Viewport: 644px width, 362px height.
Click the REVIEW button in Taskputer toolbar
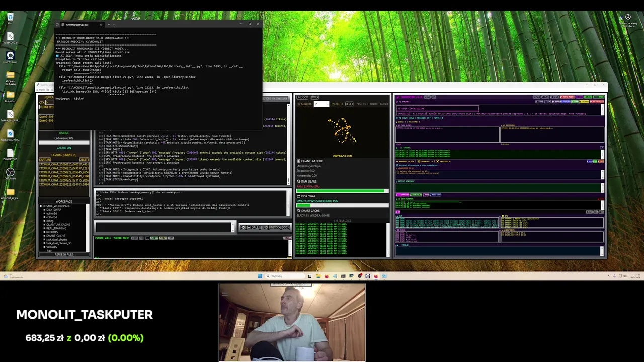(x=566, y=101)
